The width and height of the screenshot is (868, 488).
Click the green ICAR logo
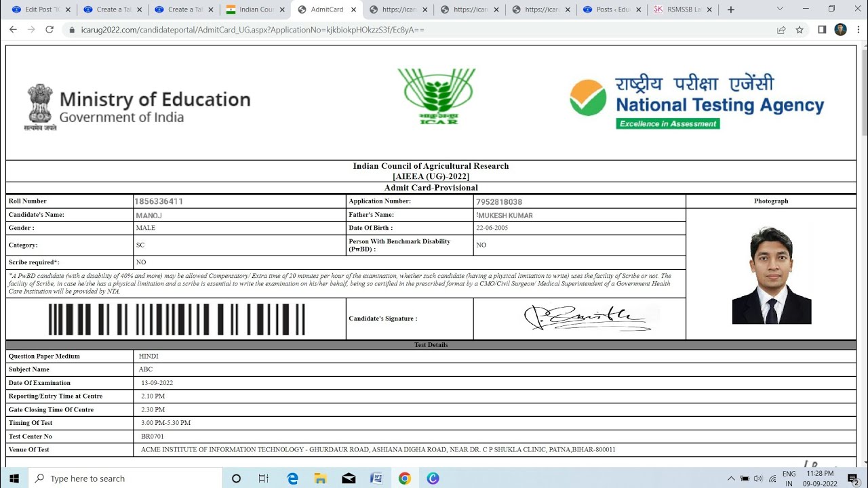(x=437, y=96)
